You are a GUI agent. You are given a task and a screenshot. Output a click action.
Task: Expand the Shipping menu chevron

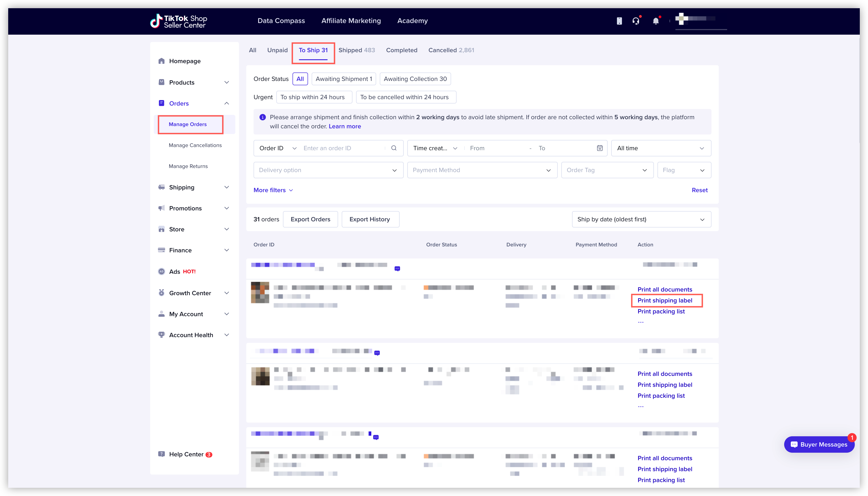click(x=227, y=187)
